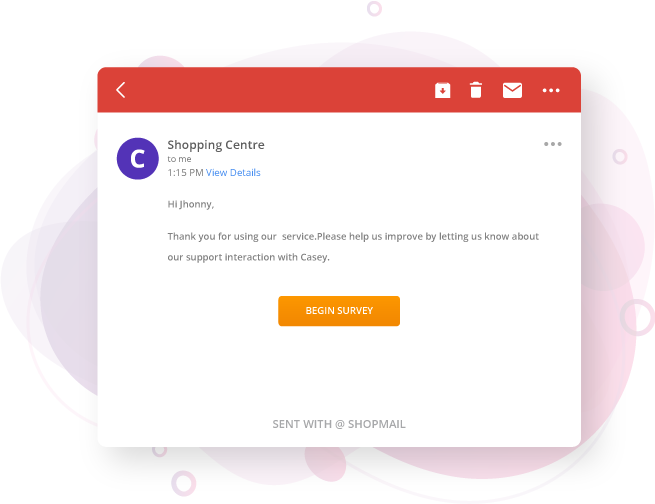
Task: Go back using the left chevron arrow
Action: click(x=121, y=90)
